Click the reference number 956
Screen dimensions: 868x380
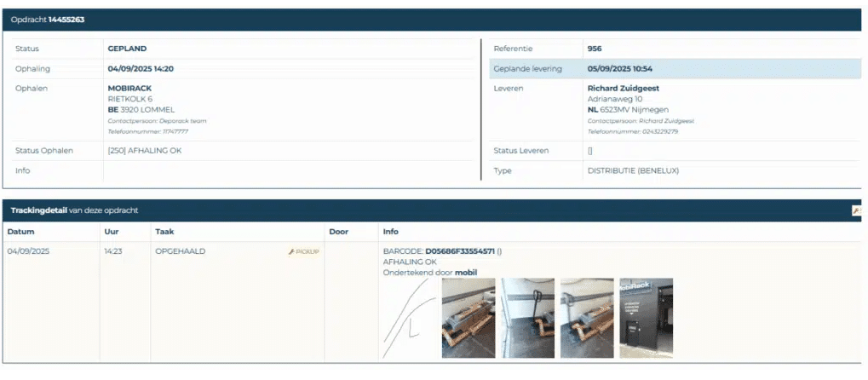(x=595, y=49)
